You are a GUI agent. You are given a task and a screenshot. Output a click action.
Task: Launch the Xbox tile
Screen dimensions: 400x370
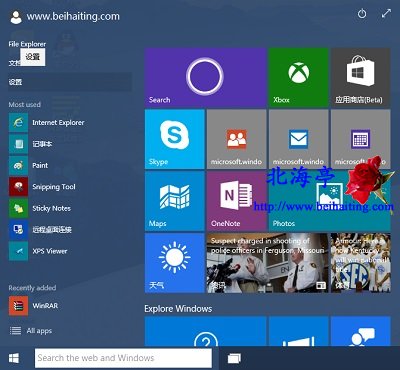click(298, 77)
